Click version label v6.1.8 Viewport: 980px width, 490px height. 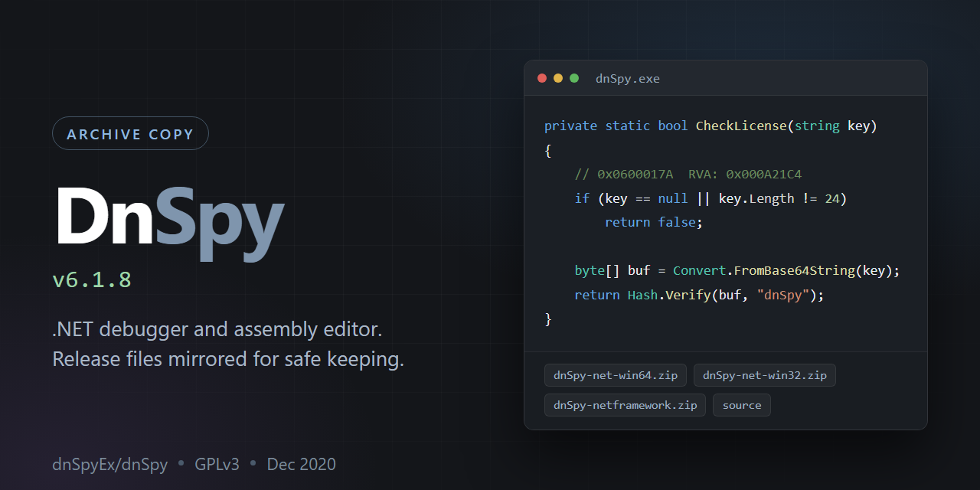click(92, 279)
